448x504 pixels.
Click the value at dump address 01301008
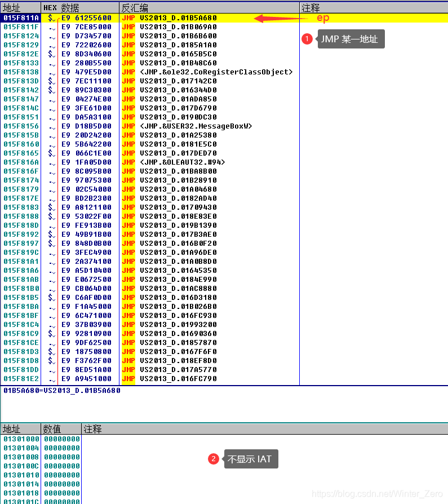tap(61, 457)
